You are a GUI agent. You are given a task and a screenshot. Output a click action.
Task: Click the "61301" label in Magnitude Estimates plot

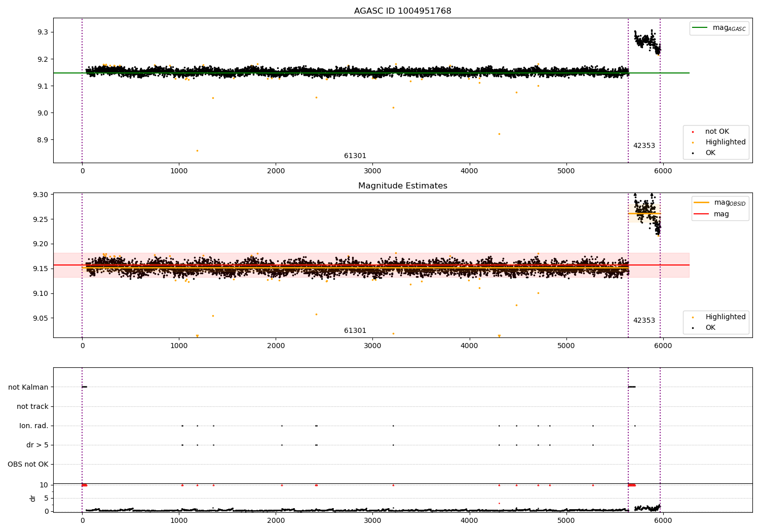pos(355,331)
